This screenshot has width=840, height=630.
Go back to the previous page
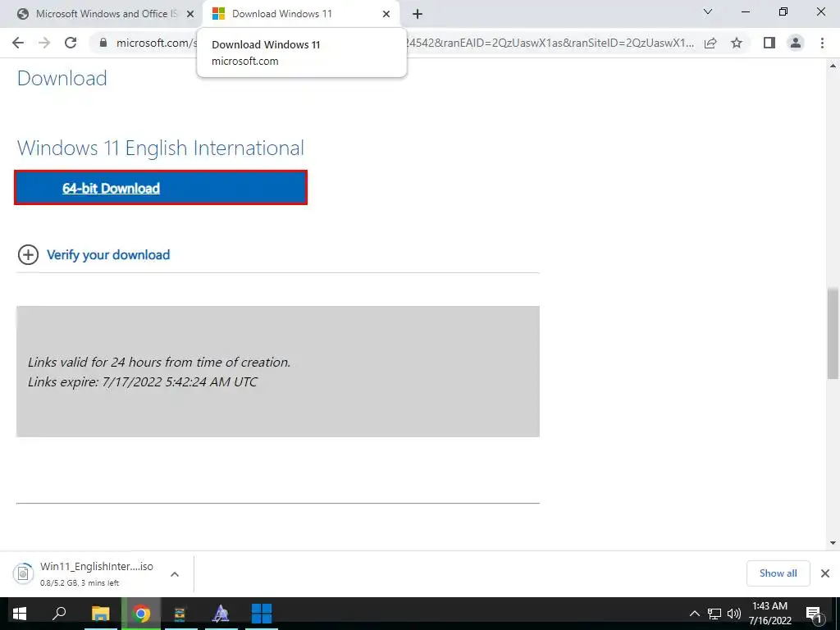point(18,43)
